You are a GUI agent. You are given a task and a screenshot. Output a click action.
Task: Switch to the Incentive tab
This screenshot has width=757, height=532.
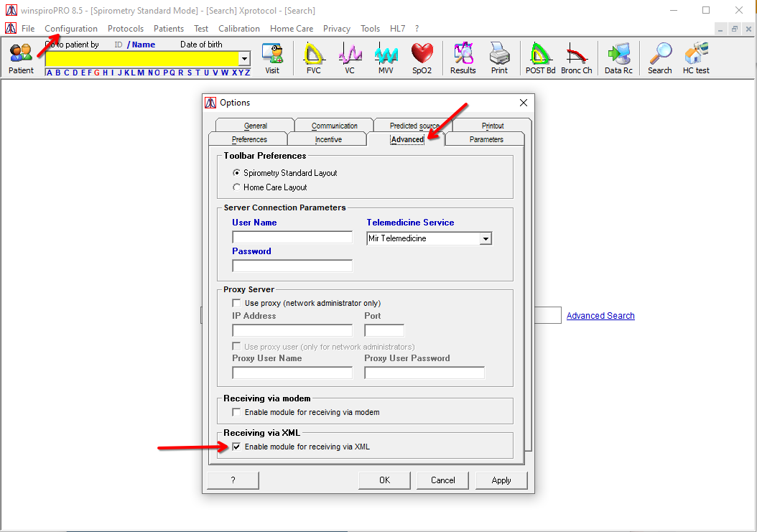pyautogui.click(x=328, y=139)
